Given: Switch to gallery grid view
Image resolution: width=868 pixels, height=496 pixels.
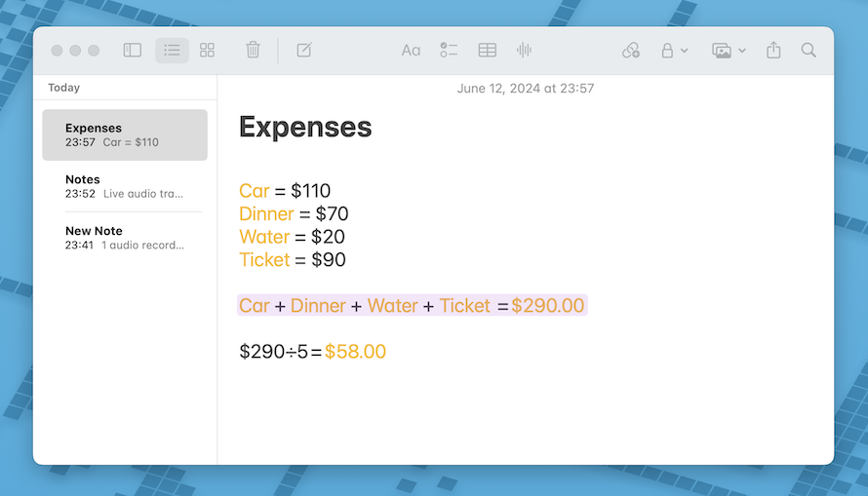Looking at the screenshot, I should 208,51.
